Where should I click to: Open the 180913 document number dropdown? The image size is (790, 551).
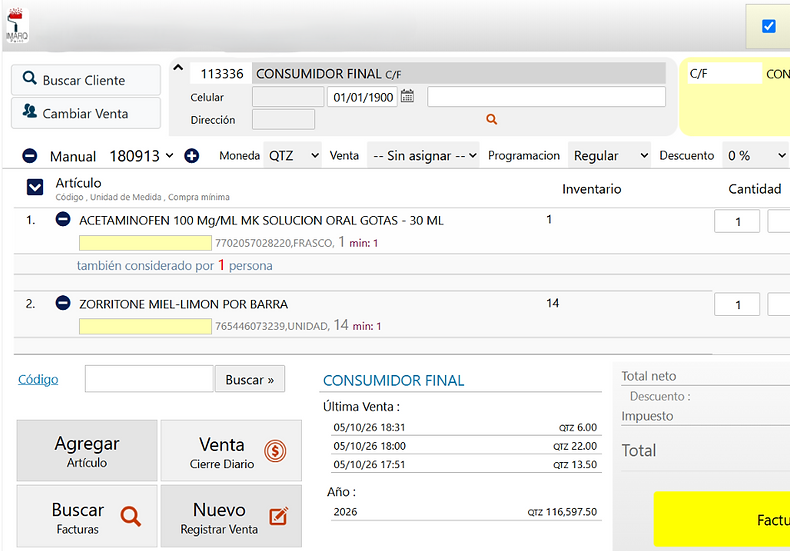point(142,156)
